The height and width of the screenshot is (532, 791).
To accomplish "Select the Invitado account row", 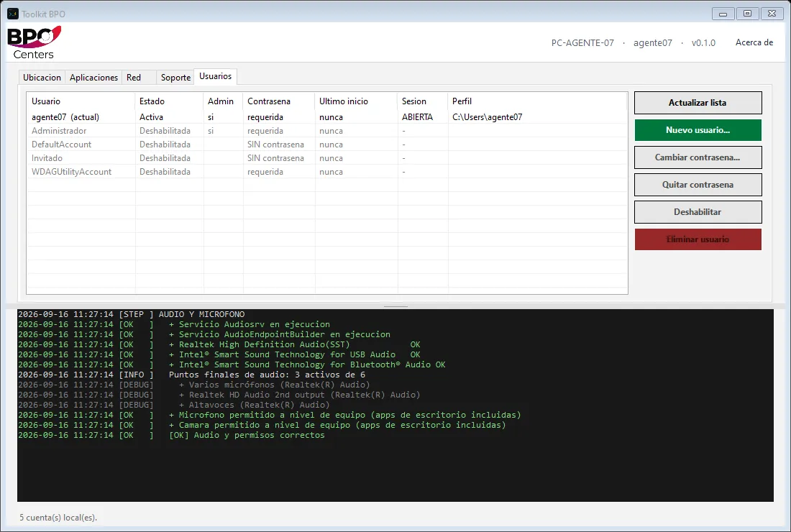I will (x=327, y=158).
